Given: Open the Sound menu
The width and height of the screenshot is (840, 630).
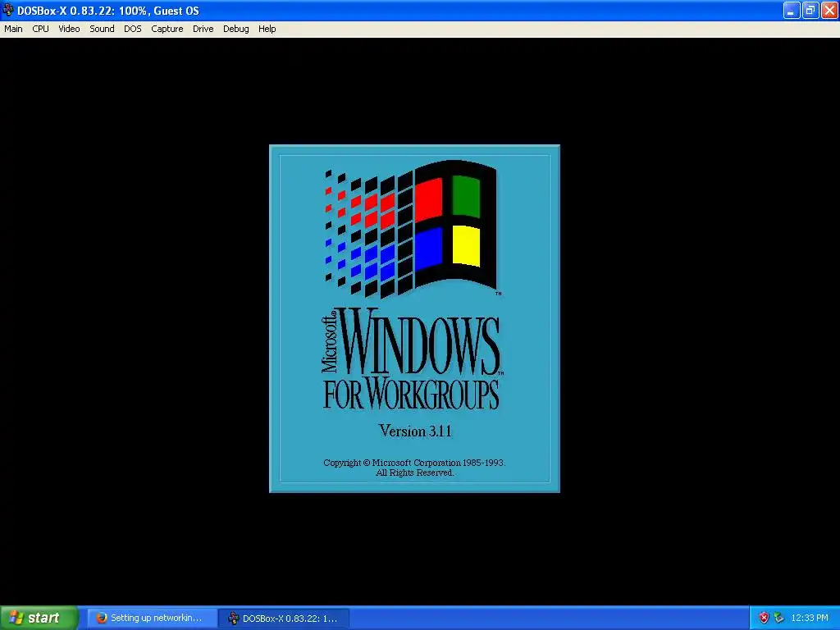Looking at the screenshot, I should (102, 29).
